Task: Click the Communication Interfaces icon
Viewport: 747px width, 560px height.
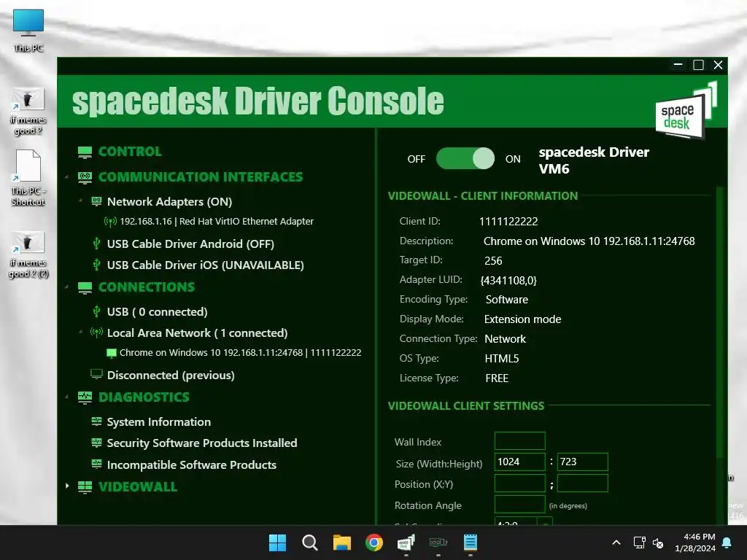Action: [x=85, y=178]
